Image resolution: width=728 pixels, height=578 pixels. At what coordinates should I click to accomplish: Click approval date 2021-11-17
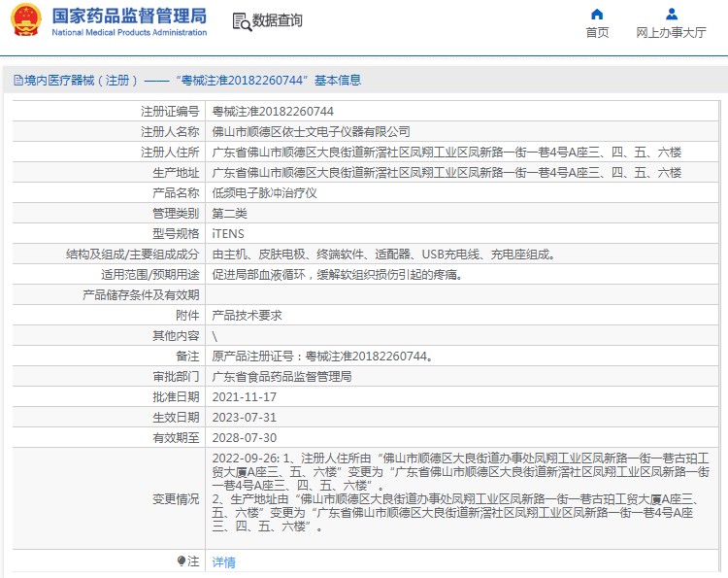pyautogui.click(x=244, y=397)
